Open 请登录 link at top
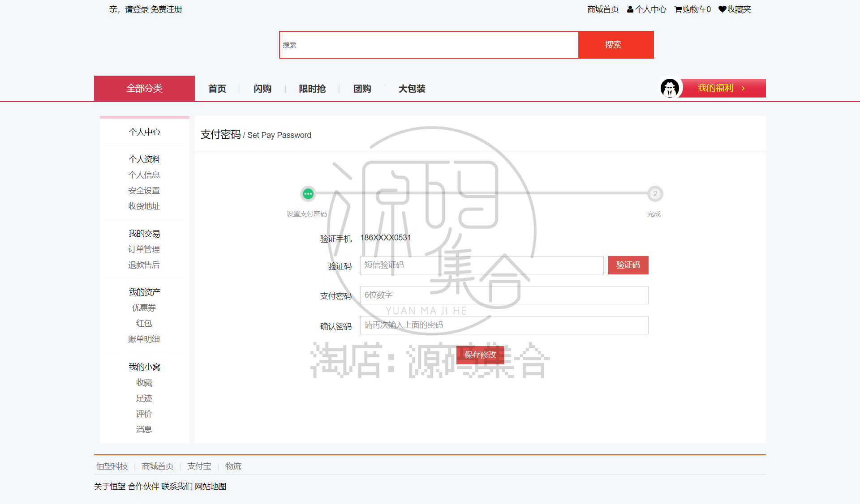 [137, 9]
